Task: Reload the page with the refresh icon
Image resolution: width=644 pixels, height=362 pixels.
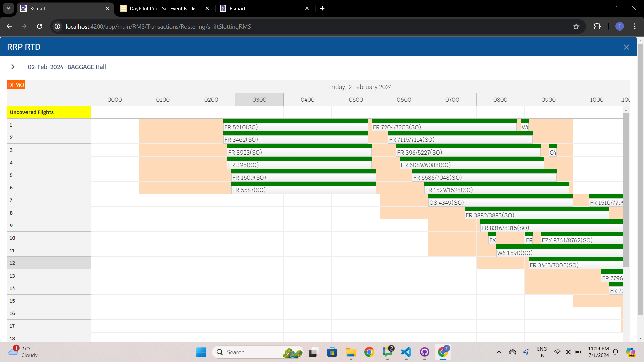Action: [39, 26]
